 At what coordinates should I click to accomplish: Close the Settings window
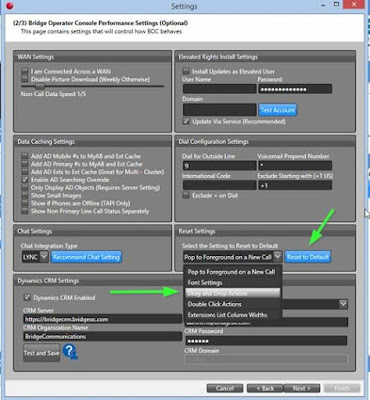(x=354, y=5)
